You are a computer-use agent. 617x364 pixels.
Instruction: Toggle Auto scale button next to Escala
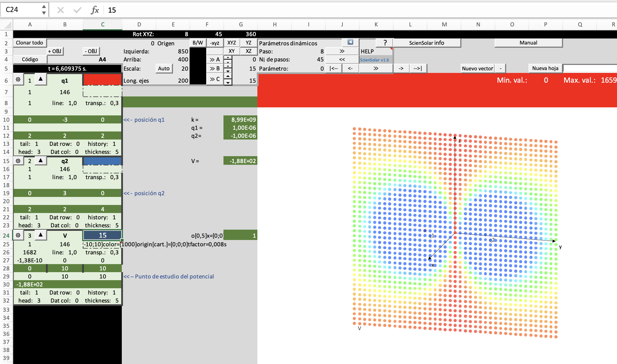pos(164,68)
